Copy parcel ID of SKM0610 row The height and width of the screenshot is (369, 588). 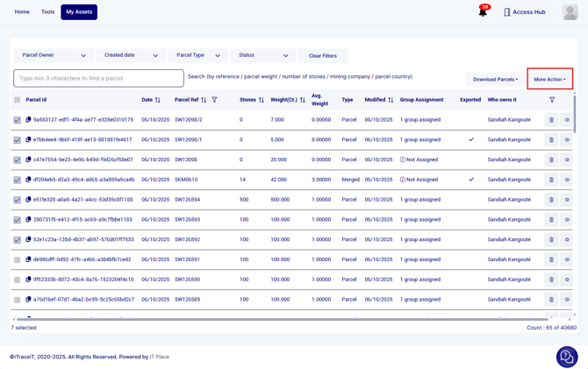pyautogui.click(x=28, y=180)
